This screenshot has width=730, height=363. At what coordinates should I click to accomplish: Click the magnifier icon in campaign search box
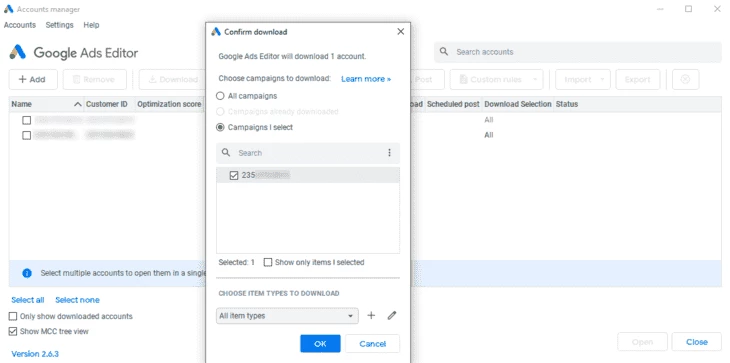(x=226, y=153)
